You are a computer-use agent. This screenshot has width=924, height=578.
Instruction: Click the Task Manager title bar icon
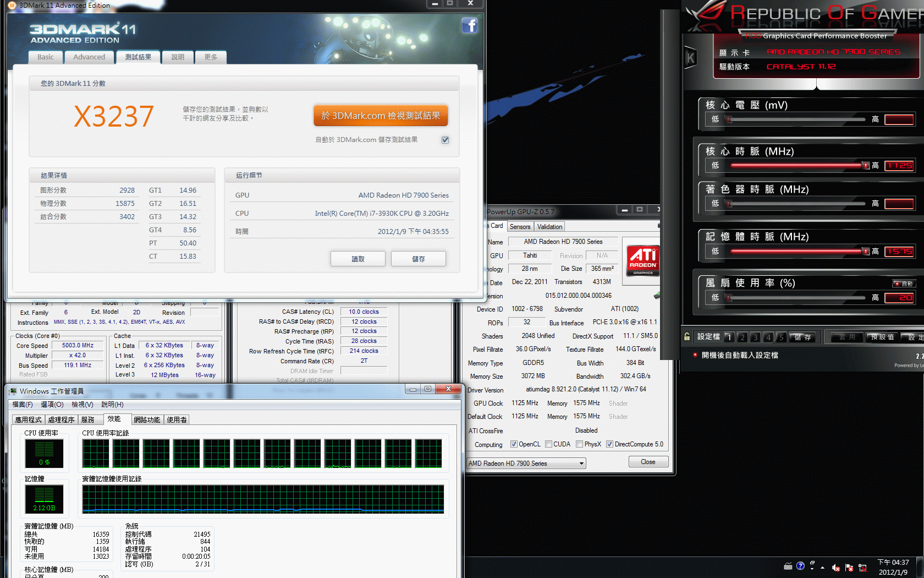[13, 391]
